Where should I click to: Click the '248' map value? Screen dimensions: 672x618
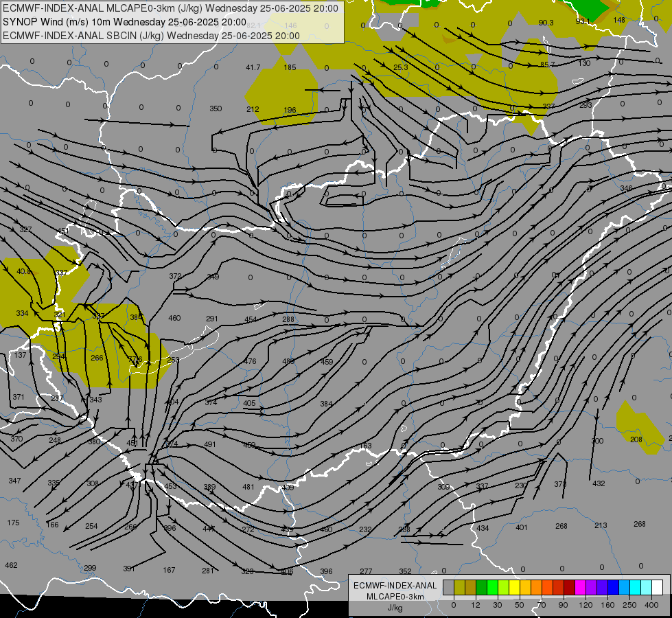point(55,440)
